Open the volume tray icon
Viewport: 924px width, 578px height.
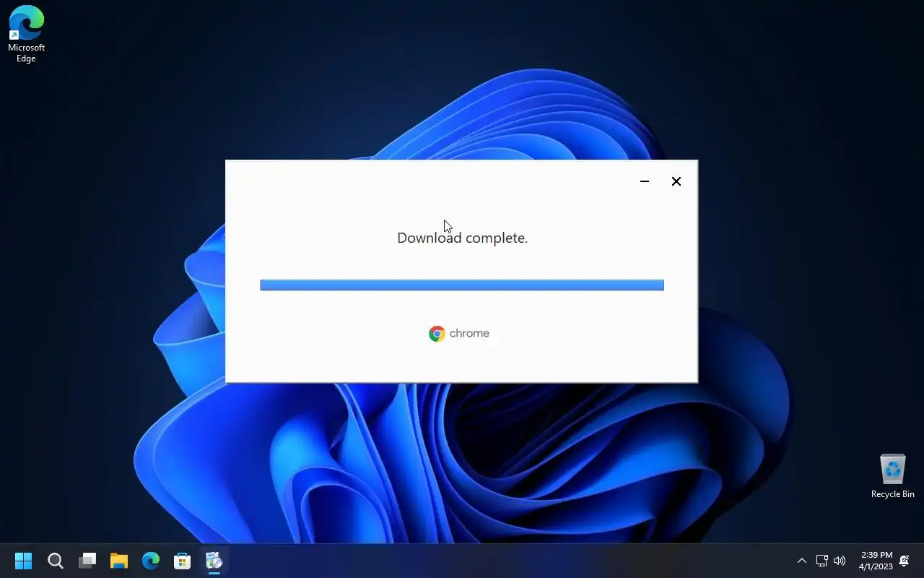point(840,561)
